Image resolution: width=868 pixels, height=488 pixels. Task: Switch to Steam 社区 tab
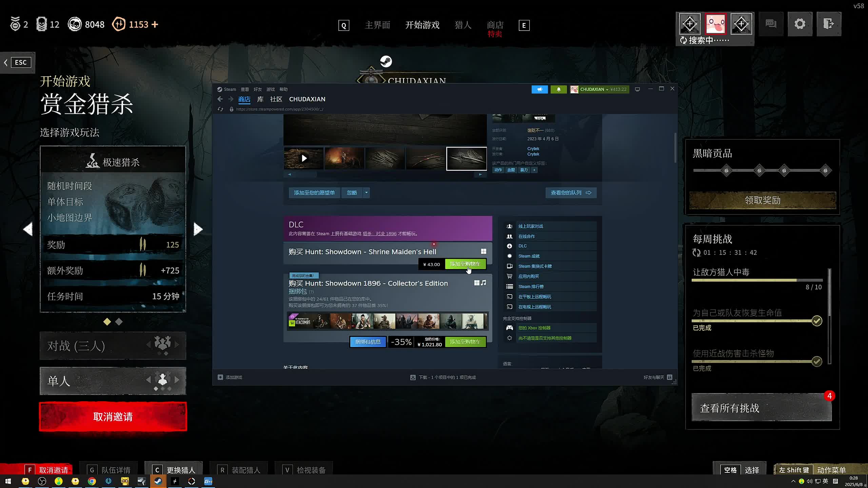click(x=276, y=99)
